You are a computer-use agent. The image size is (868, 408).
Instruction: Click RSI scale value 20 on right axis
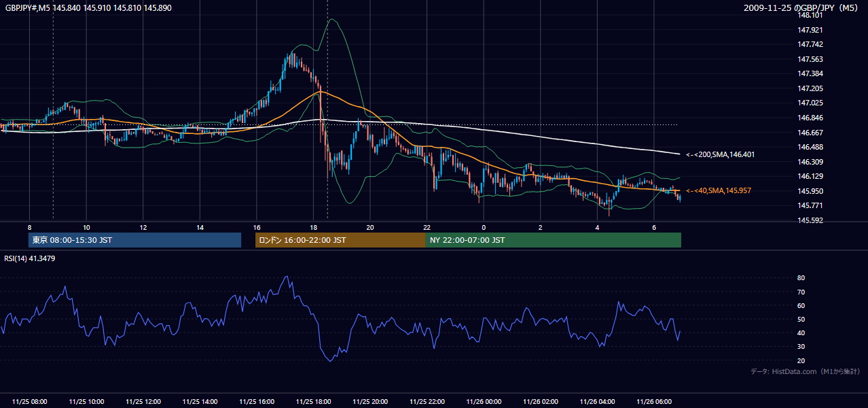coord(801,360)
